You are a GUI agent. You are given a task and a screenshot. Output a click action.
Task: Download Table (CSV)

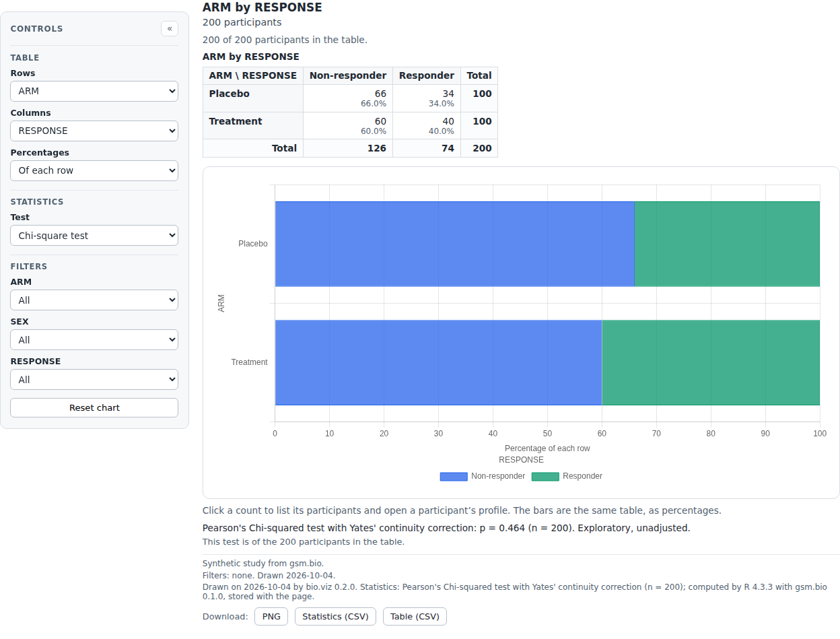pos(415,616)
